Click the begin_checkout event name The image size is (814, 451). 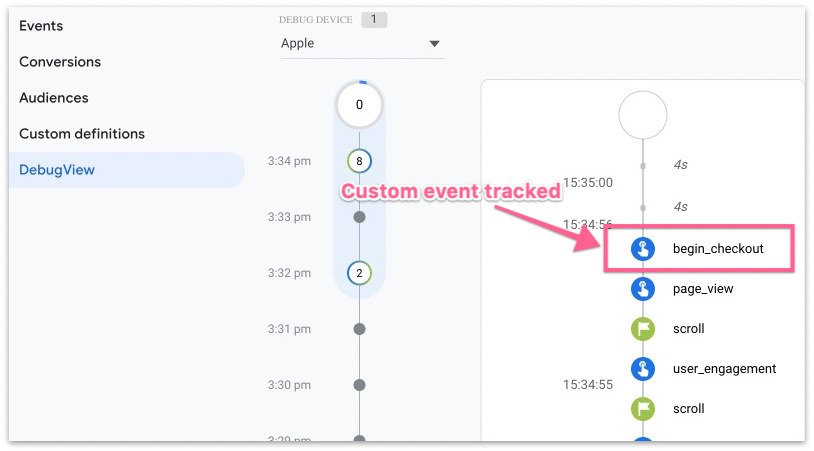718,249
